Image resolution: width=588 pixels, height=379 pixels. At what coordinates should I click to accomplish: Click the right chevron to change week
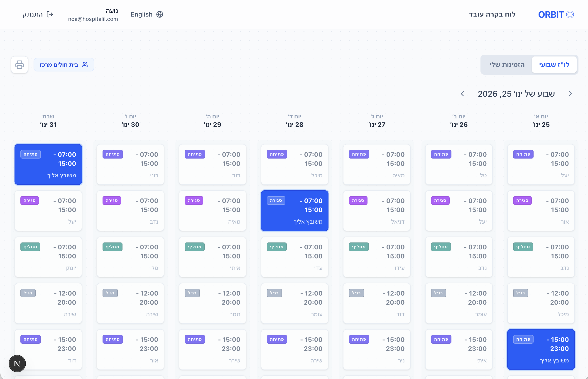[571, 94]
